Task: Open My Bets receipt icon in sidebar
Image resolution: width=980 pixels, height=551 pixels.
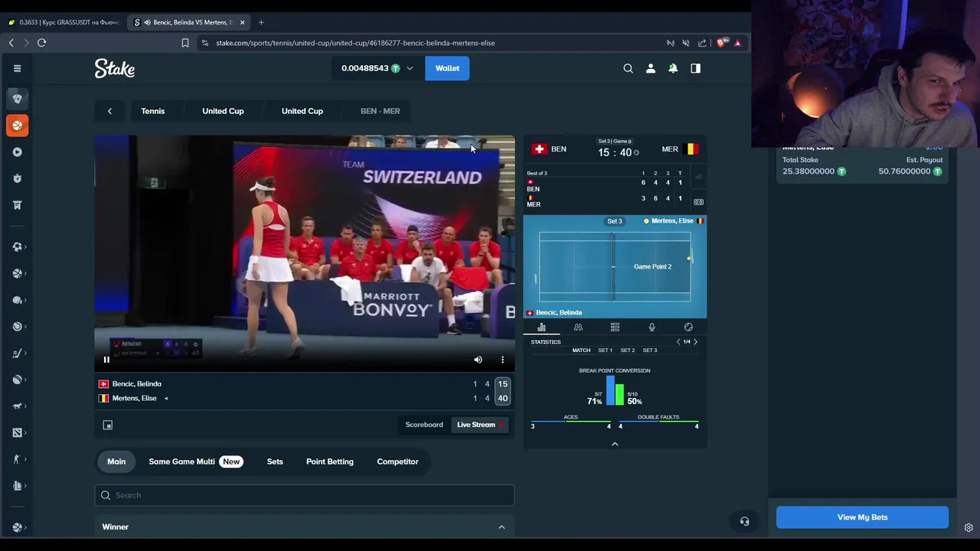Action: [x=17, y=205]
